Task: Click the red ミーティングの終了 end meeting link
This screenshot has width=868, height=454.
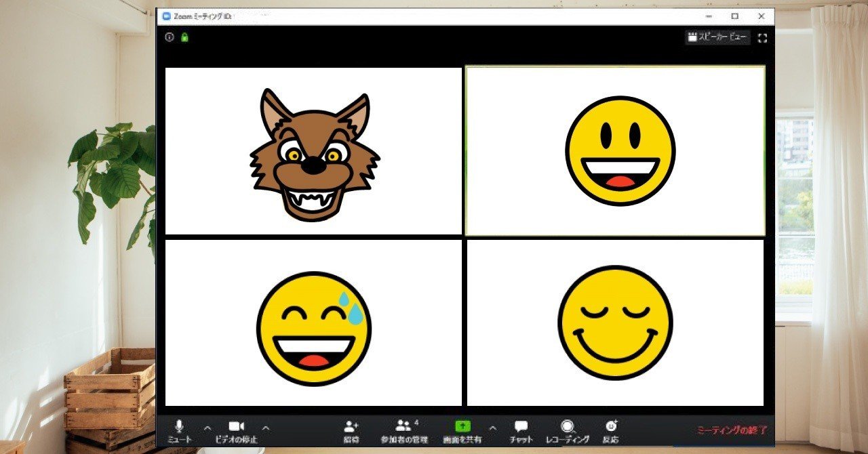Action: pos(733,430)
